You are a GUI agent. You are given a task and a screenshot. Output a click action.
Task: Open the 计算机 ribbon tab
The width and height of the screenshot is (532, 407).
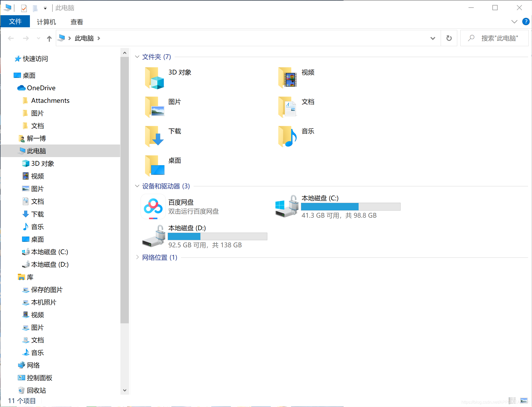pyautogui.click(x=46, y=22)
